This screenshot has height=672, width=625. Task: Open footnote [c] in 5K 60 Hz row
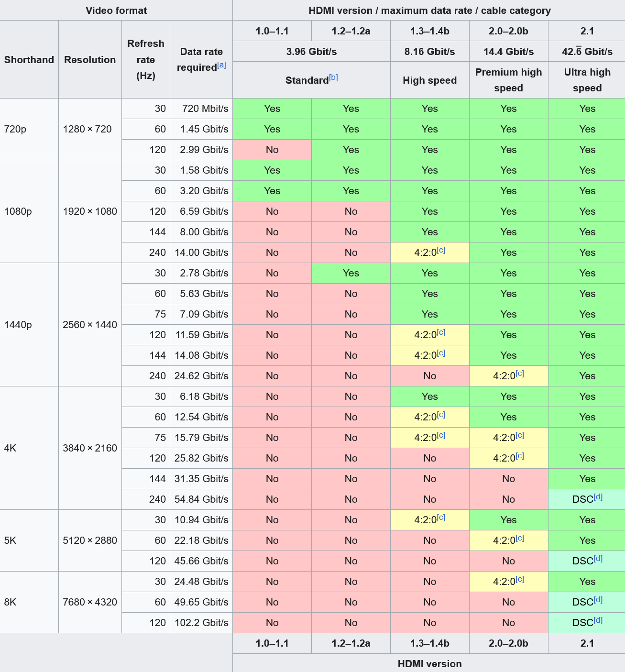coord(520,538)
